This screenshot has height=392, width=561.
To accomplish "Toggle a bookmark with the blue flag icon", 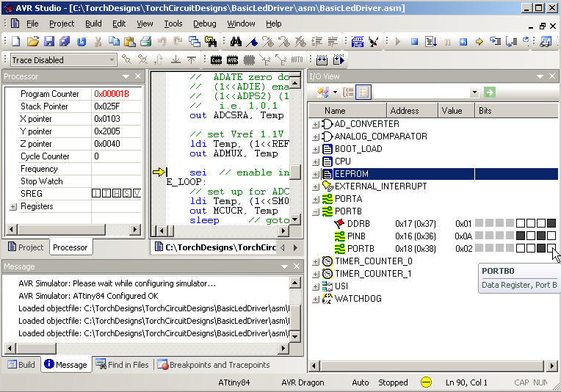I will point(252,42).
